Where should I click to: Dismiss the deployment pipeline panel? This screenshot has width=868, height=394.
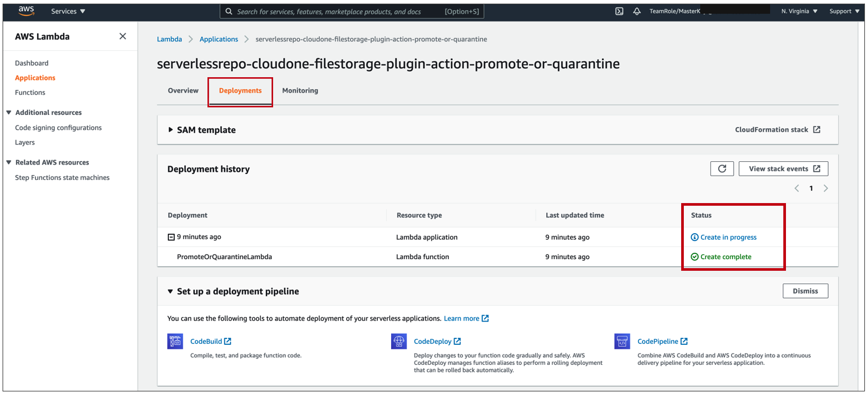(x=806, y=291)
